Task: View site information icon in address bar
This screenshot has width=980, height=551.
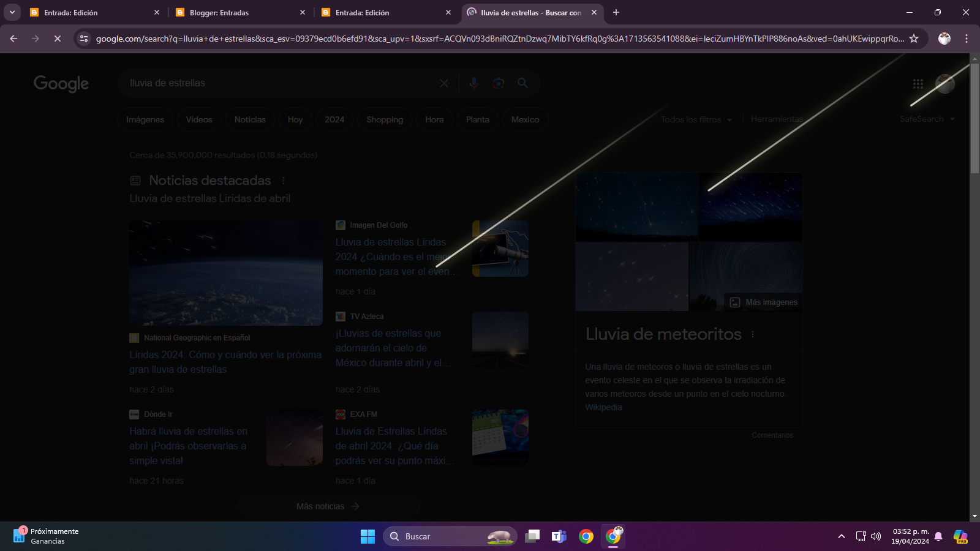Action: click(84, 39)
